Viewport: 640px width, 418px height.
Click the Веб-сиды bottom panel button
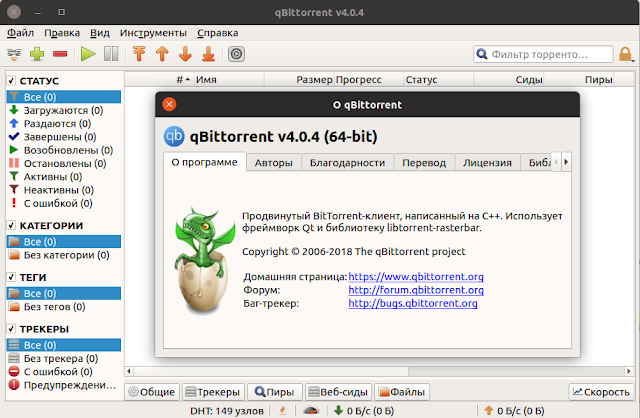coord(338,392)
